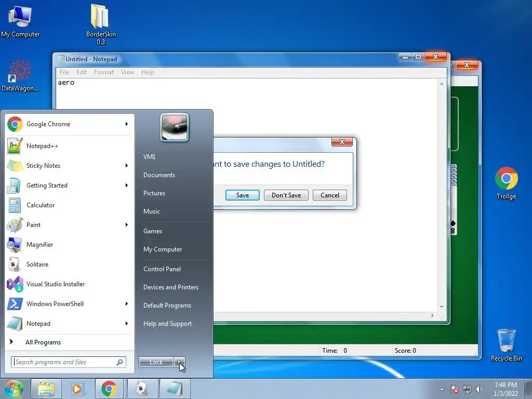The image size is (532, 399).
Task: Show hidden system tray icons arrow
Action: [442, 389]
